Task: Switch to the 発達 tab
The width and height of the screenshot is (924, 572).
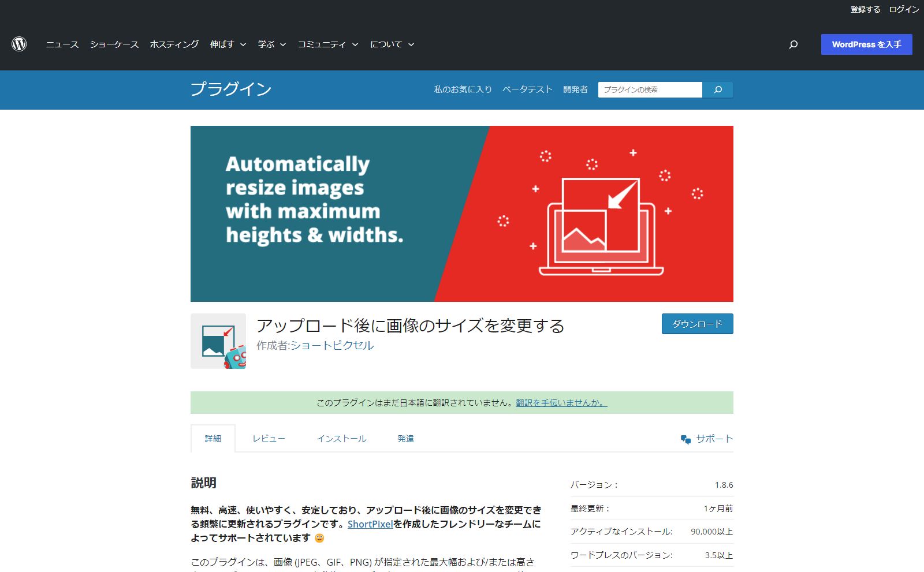Action: (x=405, y=439)
